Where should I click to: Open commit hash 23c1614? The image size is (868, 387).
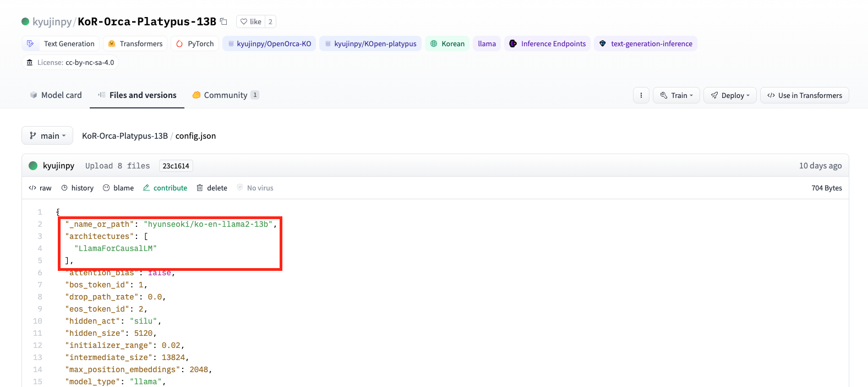point(176,166)
